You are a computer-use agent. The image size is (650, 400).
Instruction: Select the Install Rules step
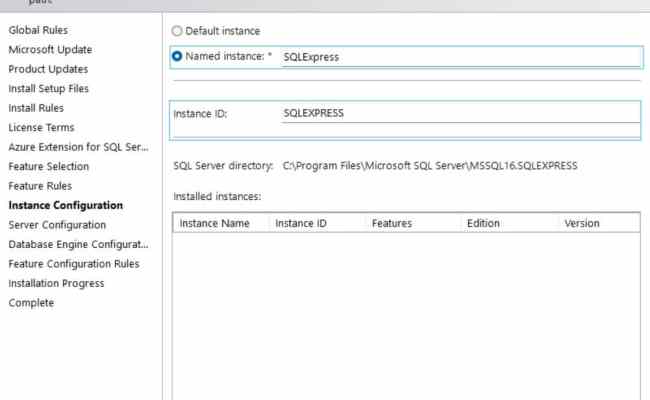click(36, 108)
